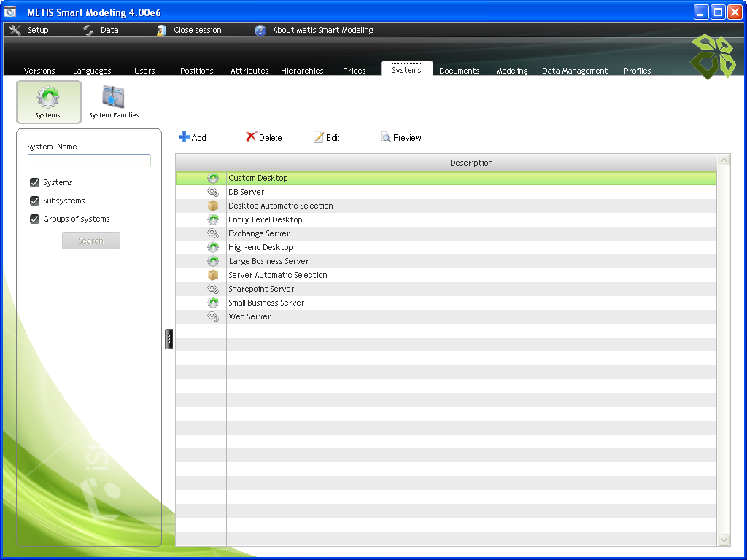Switch to the Attributes tab
This screenshot has width=747, height=560.
[249, 71]
